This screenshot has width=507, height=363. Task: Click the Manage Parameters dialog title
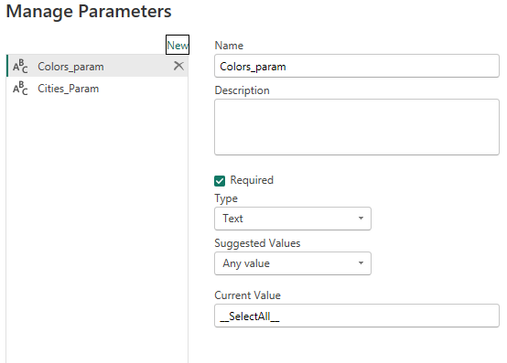coord(89,11)
